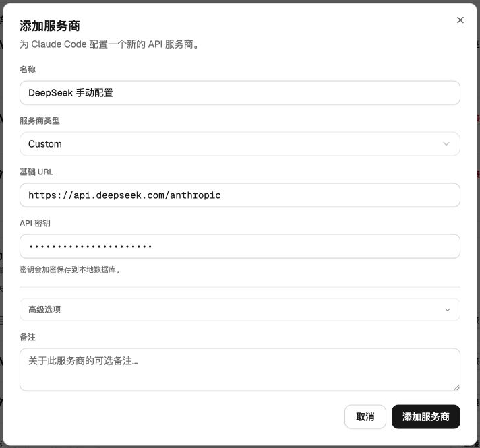Click the 取消 button

pos(365,416)
